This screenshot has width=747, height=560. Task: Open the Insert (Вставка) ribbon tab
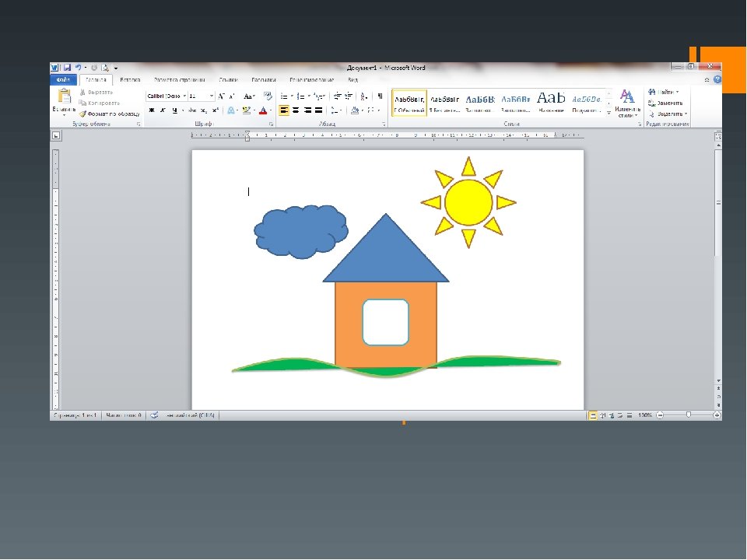pos(130,79)
